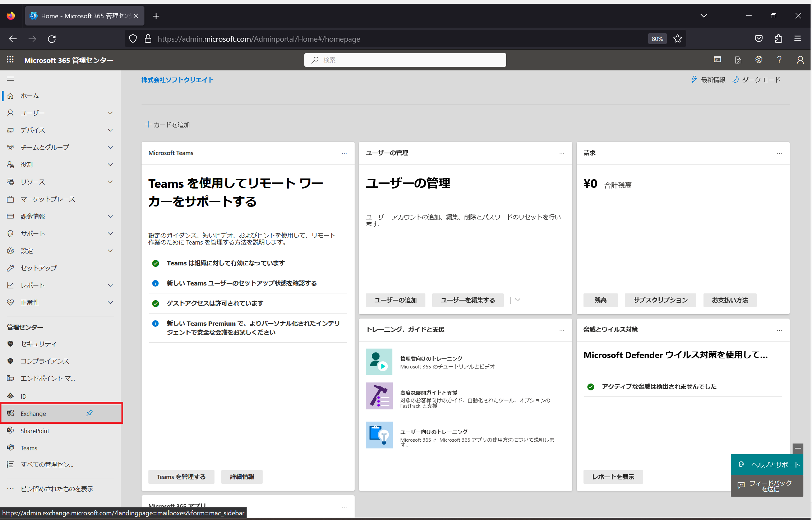Toggle ダークモード on
Viewport: 812px width, 520px height.
756,80
